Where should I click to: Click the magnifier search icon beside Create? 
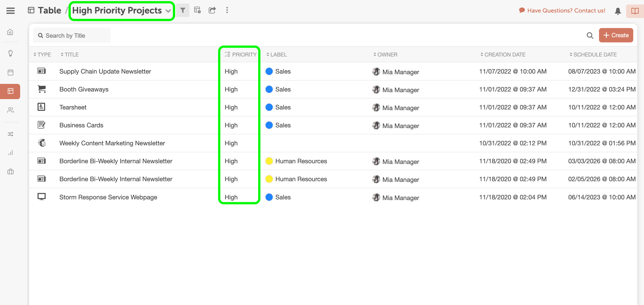coord(590,35)
